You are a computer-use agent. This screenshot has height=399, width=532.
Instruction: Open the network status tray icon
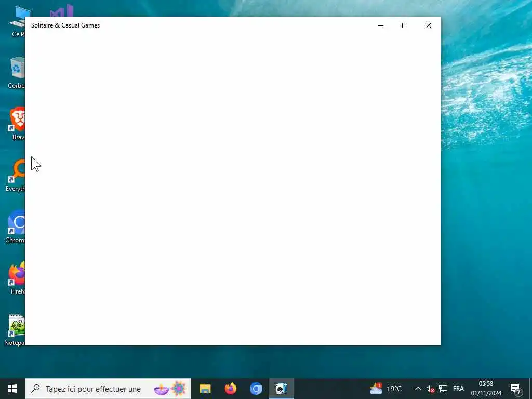(443, 389)
